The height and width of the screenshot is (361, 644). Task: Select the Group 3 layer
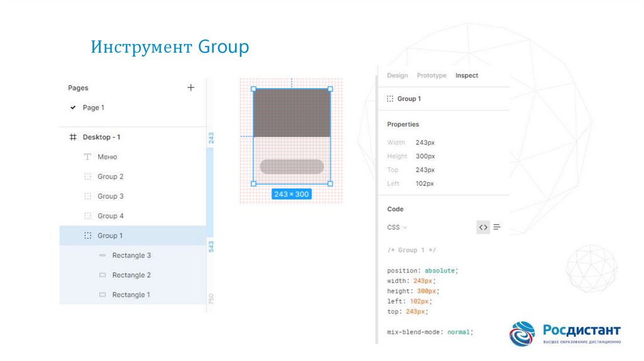[110, 196]
